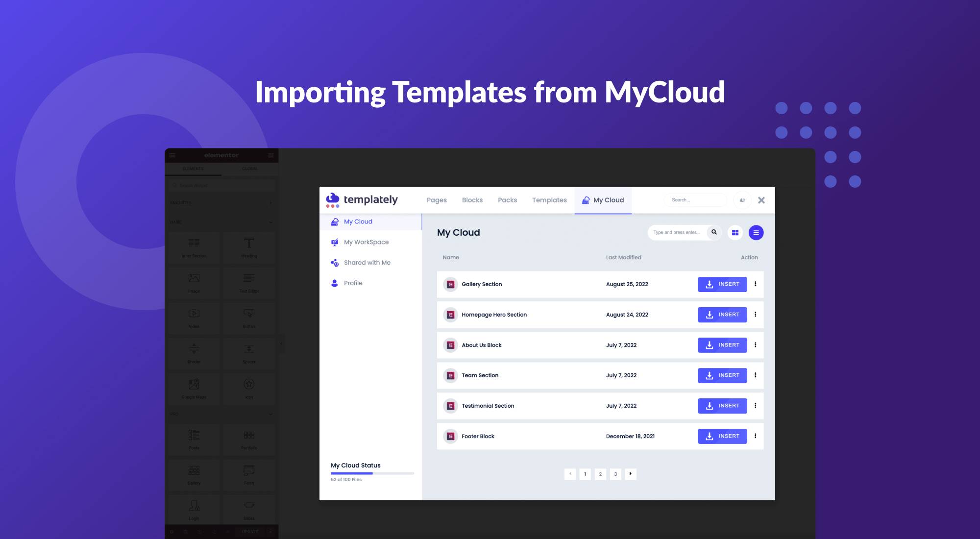
Task: Click the top Search input field
Action: coord(694,200)
